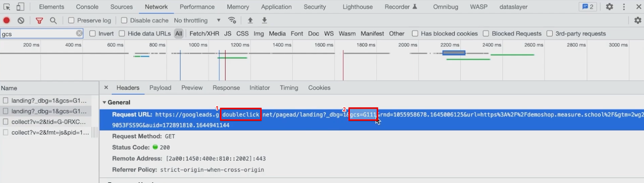This screenshot has height=183, width=644.
Task: Open the dataslayer tab
Action: 514,7
